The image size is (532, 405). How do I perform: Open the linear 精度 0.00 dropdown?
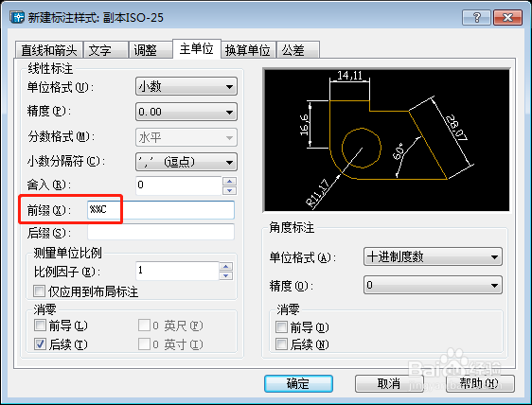coord(186,112)
